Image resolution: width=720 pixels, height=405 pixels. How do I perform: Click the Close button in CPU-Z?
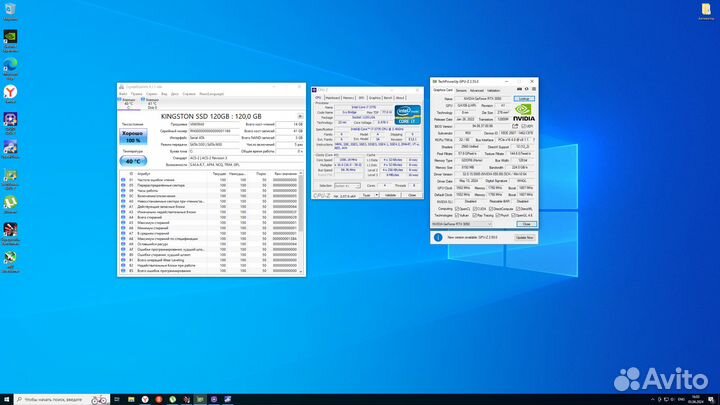pyautogui.click(x=412, y=195)
